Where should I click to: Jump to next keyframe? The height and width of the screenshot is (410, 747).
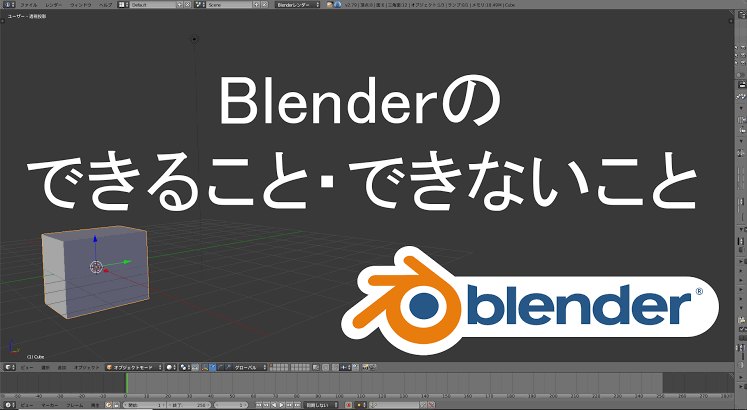289,405
